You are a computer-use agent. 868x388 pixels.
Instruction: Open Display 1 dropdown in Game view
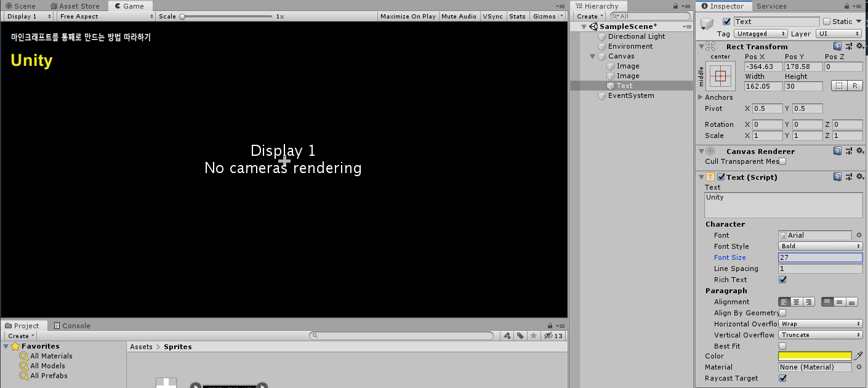point(29,17)
